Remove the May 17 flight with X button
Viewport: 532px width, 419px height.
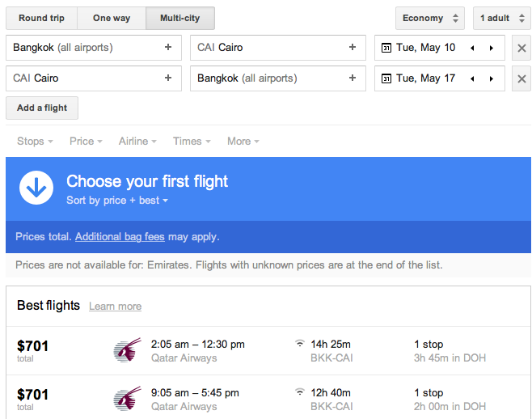[521, 78]
